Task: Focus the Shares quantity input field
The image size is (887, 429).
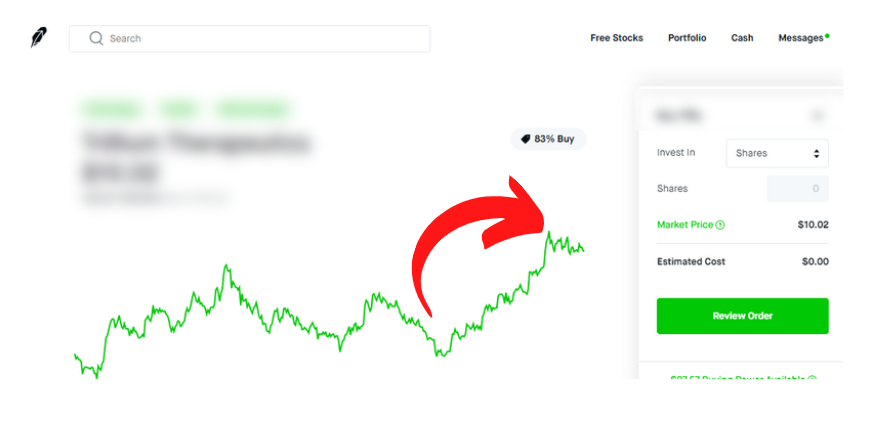Action: 797,188
